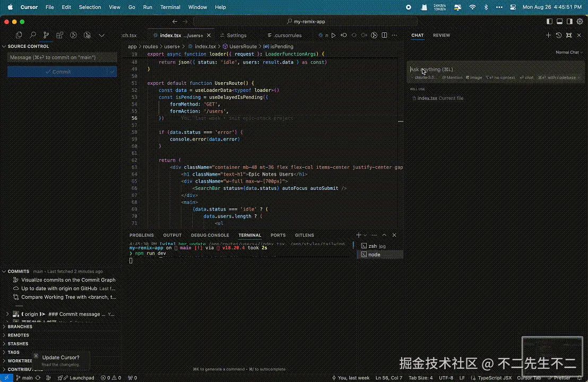Image resolution: width=588 pixels, height=382 pixels.
Task: Open the PORTS panel tab
Action: (x=278, y=236)
